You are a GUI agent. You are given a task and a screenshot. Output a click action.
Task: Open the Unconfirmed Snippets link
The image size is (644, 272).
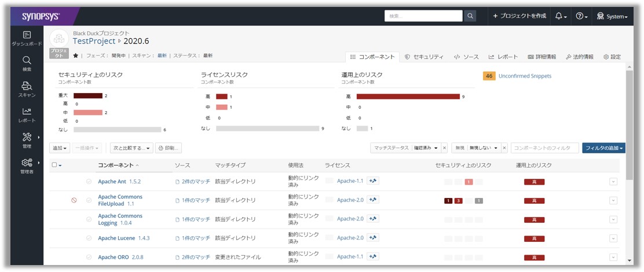[x=525, y=76]
